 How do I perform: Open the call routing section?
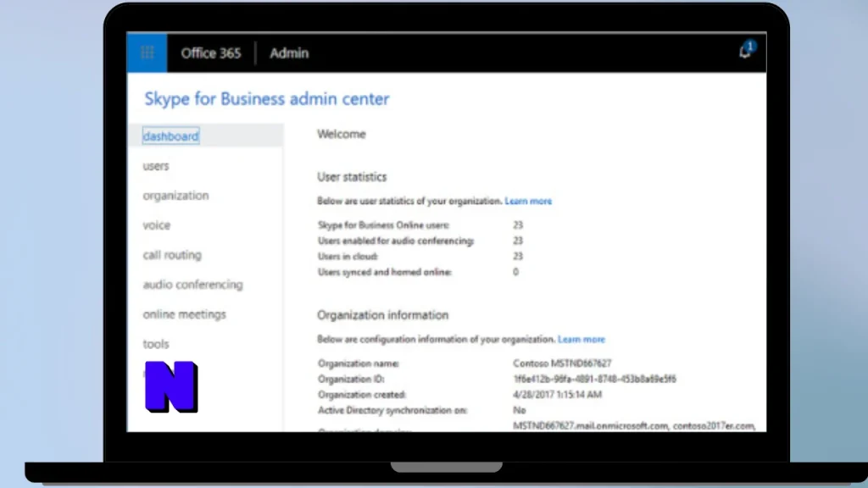pos(172,255)
